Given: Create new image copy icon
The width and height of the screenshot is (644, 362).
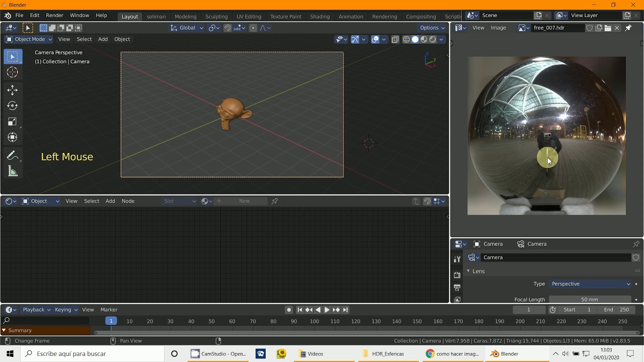Looking at the screenshot, I should coord(599,28).
